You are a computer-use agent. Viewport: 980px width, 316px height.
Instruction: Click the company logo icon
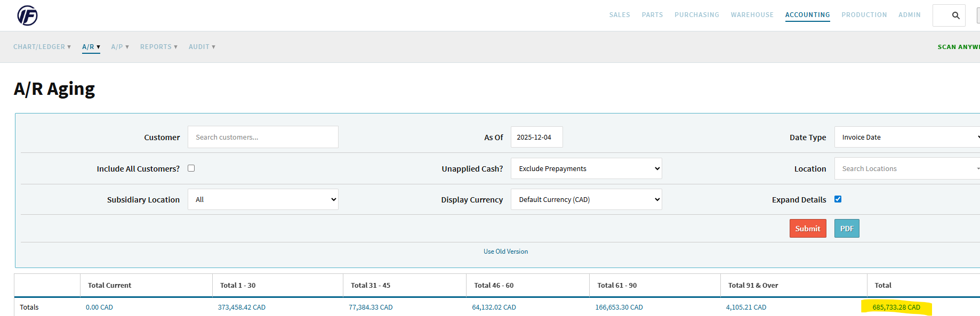pos(27,15)
